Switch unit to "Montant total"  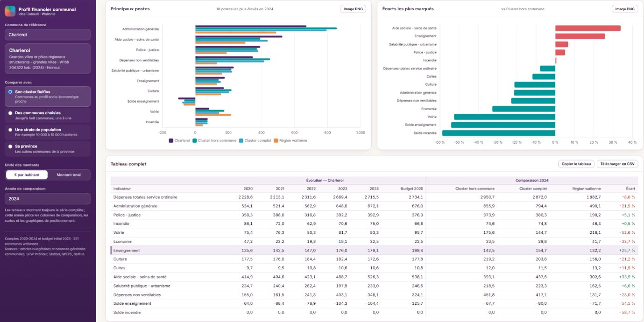point(69,175)
